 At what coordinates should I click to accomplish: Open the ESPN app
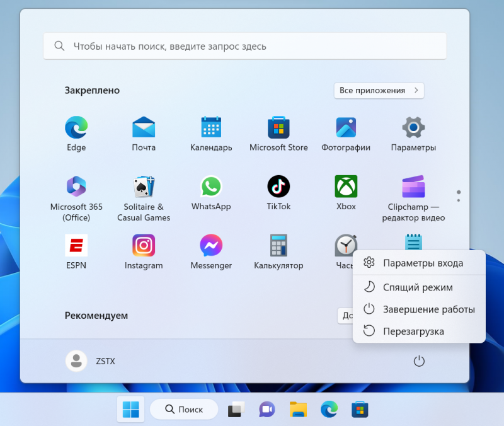(76, 251)
